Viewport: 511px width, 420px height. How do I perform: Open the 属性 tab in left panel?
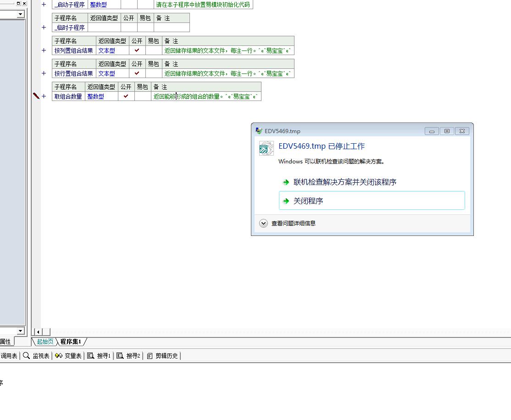coord(6,342)
